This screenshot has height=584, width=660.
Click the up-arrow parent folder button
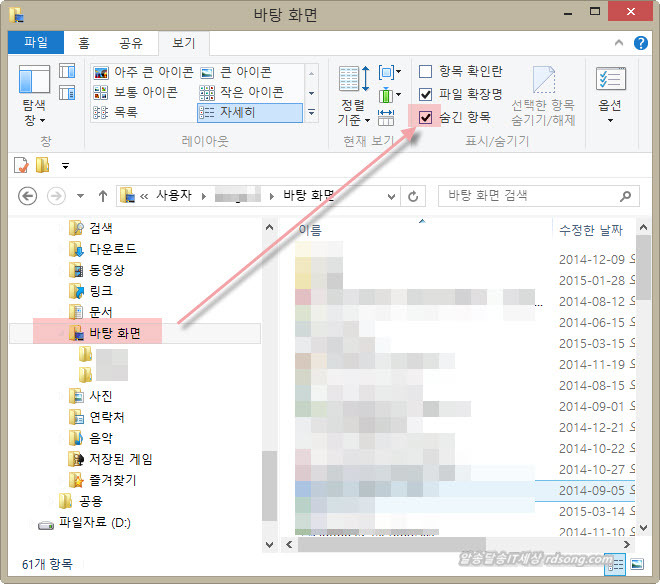point(102,196)
